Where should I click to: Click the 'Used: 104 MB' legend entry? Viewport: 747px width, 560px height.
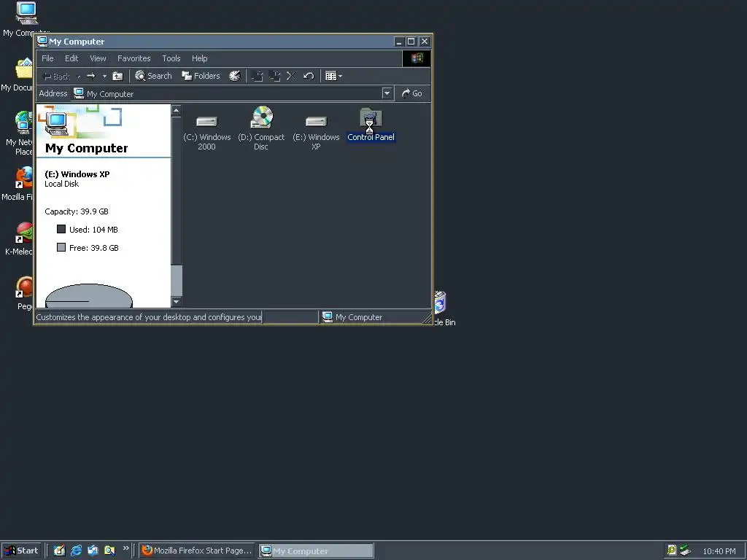point(88,230)
